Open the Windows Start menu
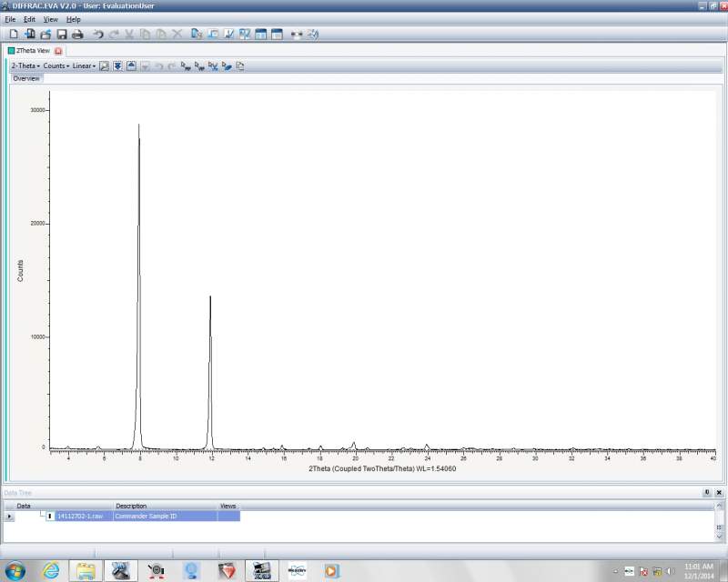 click(15, 570)
